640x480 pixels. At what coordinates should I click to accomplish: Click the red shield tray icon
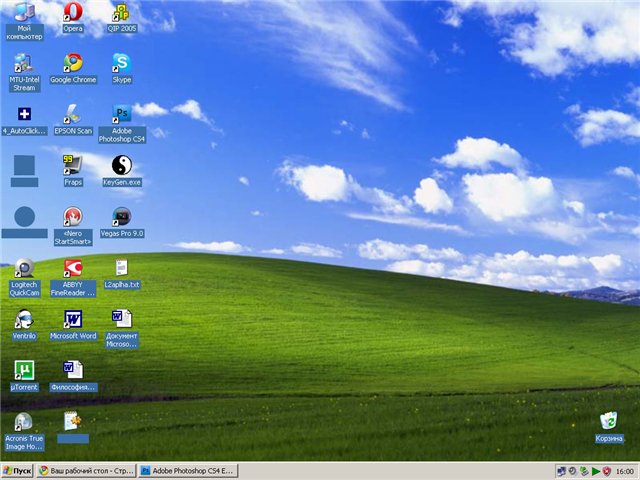(x=607, y=471)
